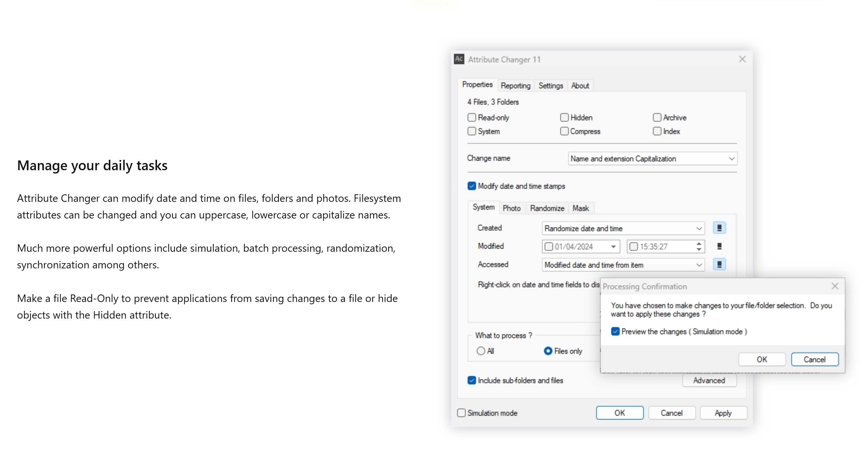Click Cancel in Attribute Changer main window
This screenshot has width=868, height=465.
pyautogui.click(x=672, y=413)
